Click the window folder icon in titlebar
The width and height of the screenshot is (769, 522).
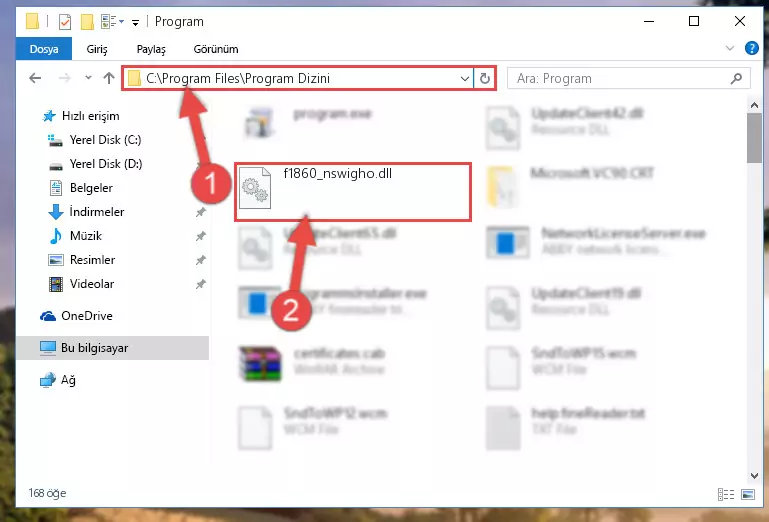pos(32,22)
